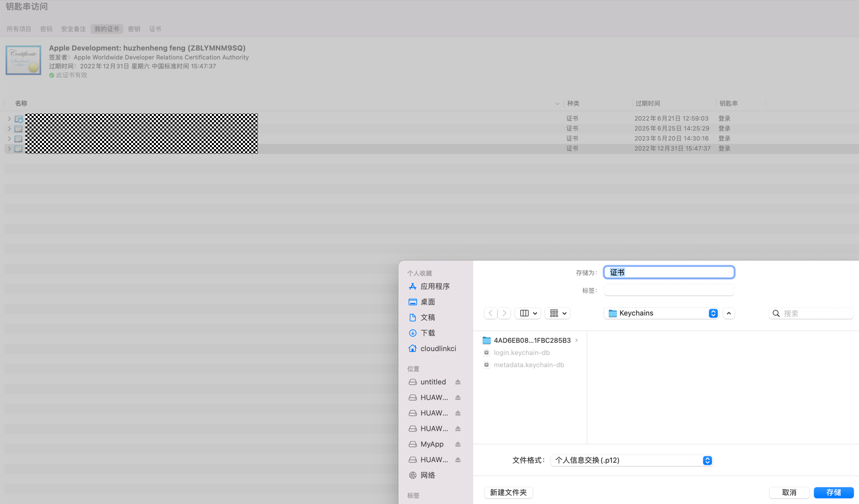The image size is (859, 504).
Task: Click the 2023年5月20日 certificate row icon
Action: coord(19,138)
